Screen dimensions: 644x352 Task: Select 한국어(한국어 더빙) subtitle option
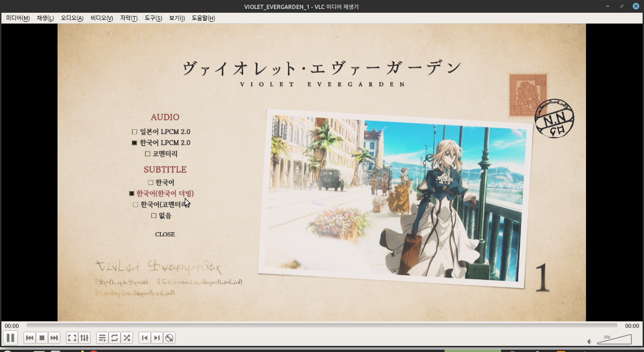(x=161, y=193)
